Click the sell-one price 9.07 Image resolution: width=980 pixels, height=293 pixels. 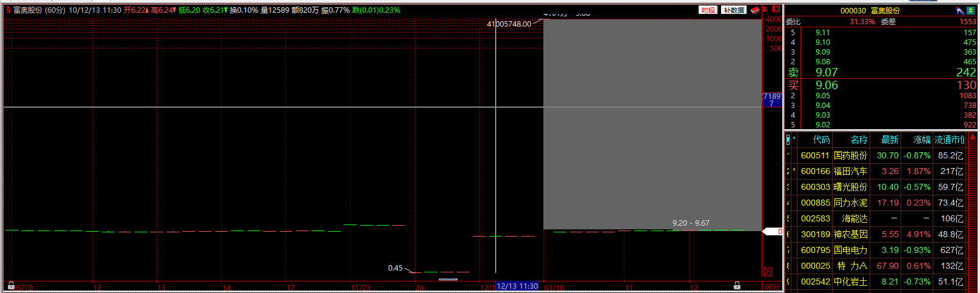[x=827, y=73]
